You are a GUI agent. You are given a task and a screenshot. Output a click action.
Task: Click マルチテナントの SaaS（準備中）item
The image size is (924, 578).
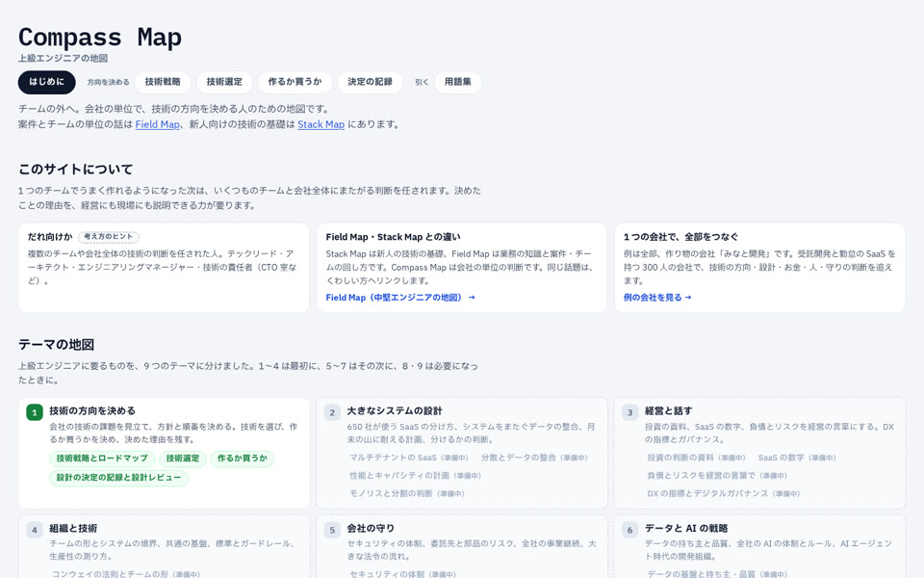pyautogui.click(x=409, y=458)
